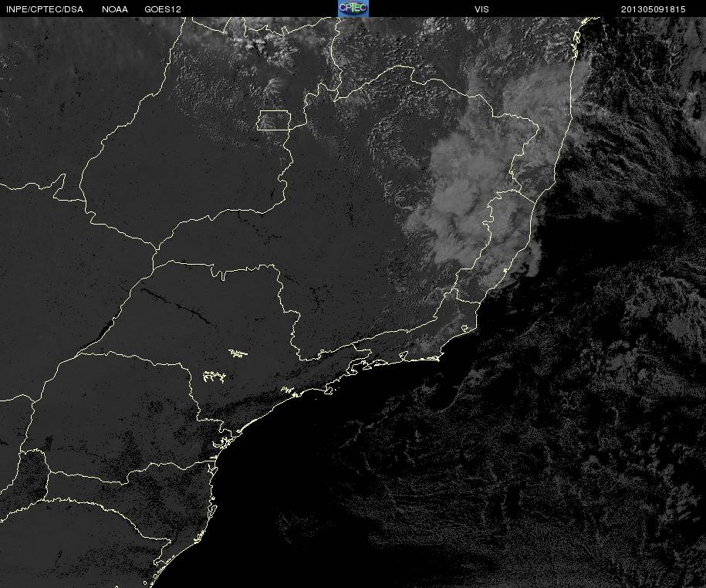Click the small rectangular district outline on map
The height and width of the screenshot is (588, 706).
pos(274,120)
